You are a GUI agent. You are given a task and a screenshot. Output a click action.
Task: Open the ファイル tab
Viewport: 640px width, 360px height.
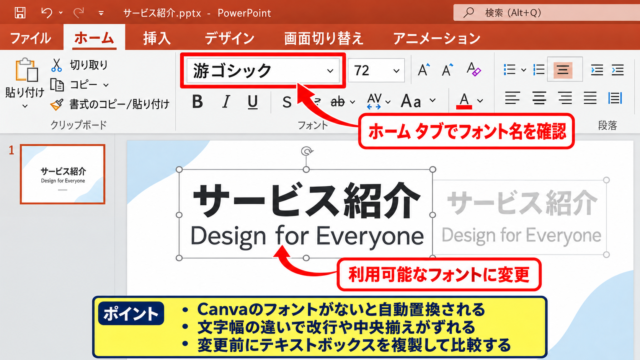[30, 38]
